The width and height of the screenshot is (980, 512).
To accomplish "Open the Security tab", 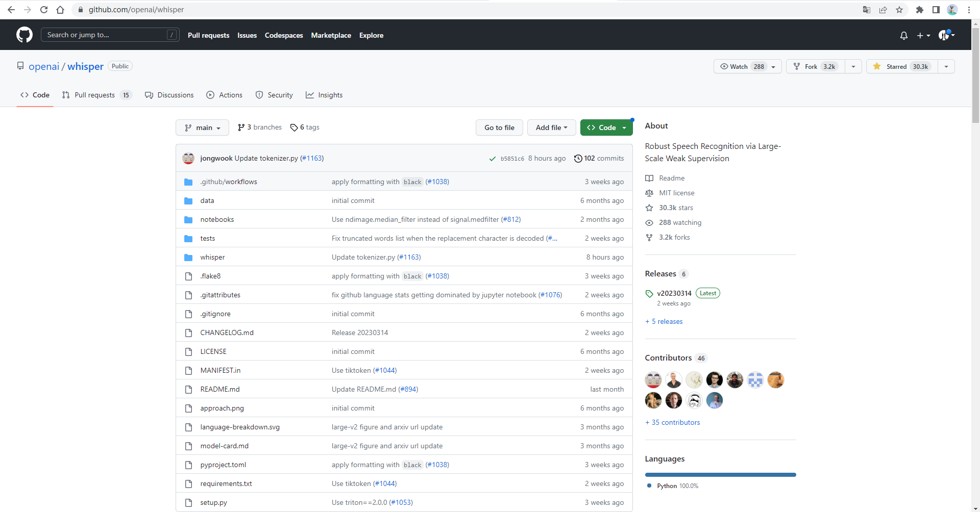I will [274, 95].
